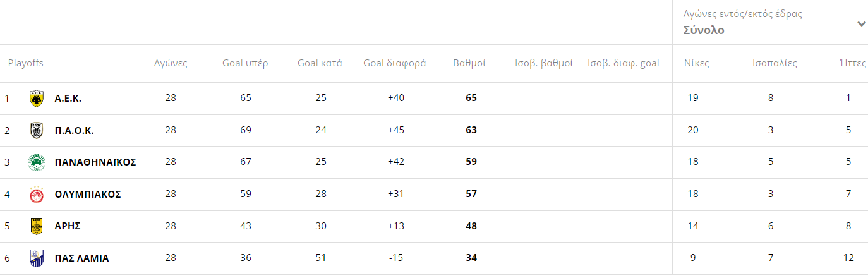Image resolution: width=868 pixels, height=278 pixels.
Task: Click the ΠΑΣ ΛΑΜΙΑ blue striped crest
Action: pos(37,258)
